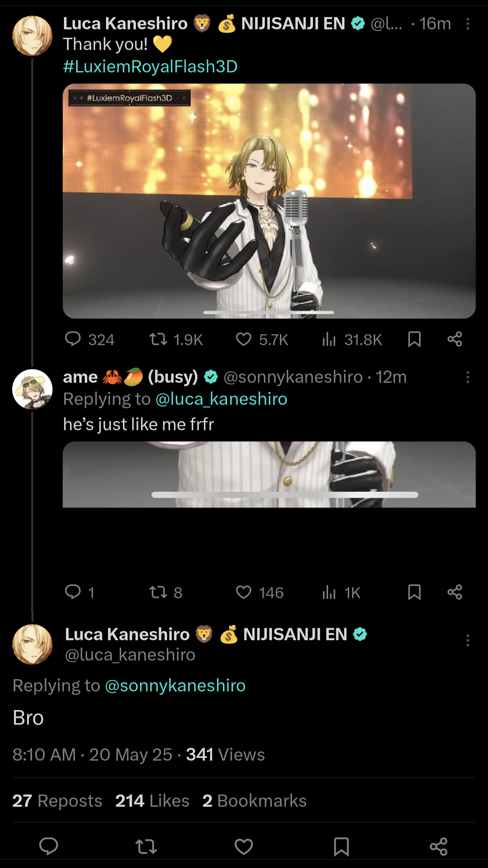Image resolution: width=488 pixels, height=868 pixels.
Task: View the 27 Reposts list
Action: [57, 801]
